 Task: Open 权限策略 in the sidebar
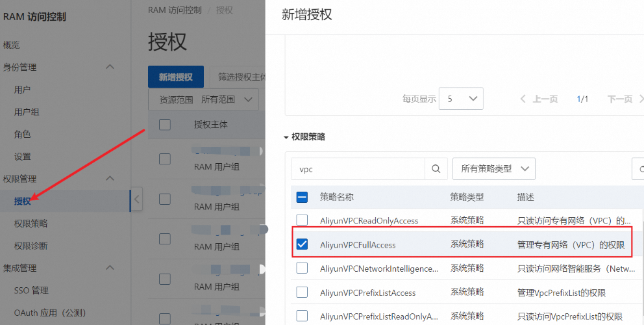point(31,224)
